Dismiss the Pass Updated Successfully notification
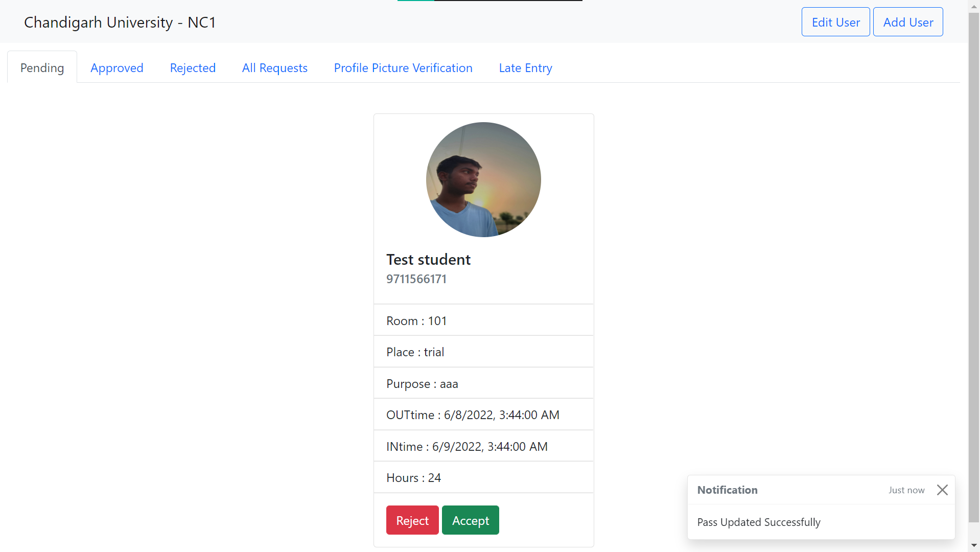Image resolution: width=980 pixels, height=552 pixels. pyautogui.click(x=942, y=490)
